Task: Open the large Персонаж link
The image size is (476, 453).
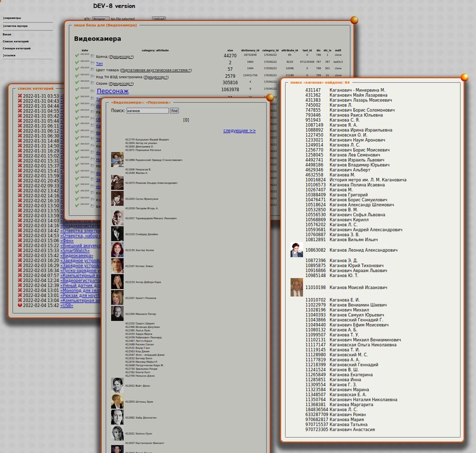Action: pyautogui.click(x=113, y=91)
